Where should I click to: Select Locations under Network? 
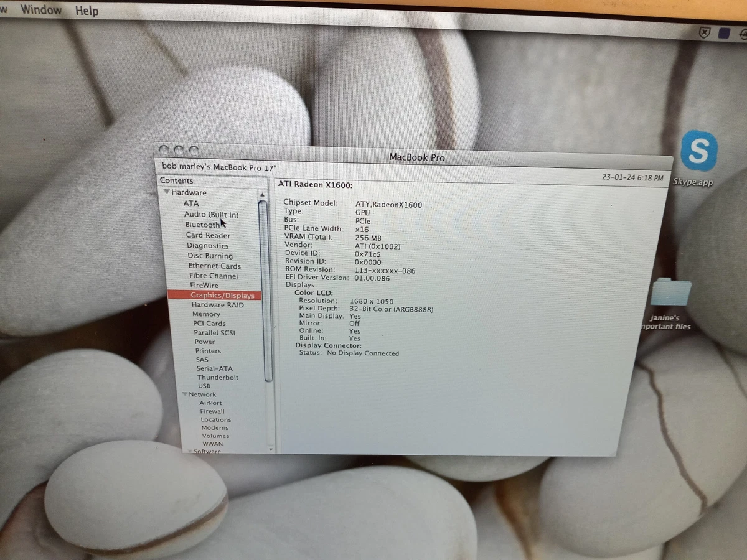[x=216, y=419]
